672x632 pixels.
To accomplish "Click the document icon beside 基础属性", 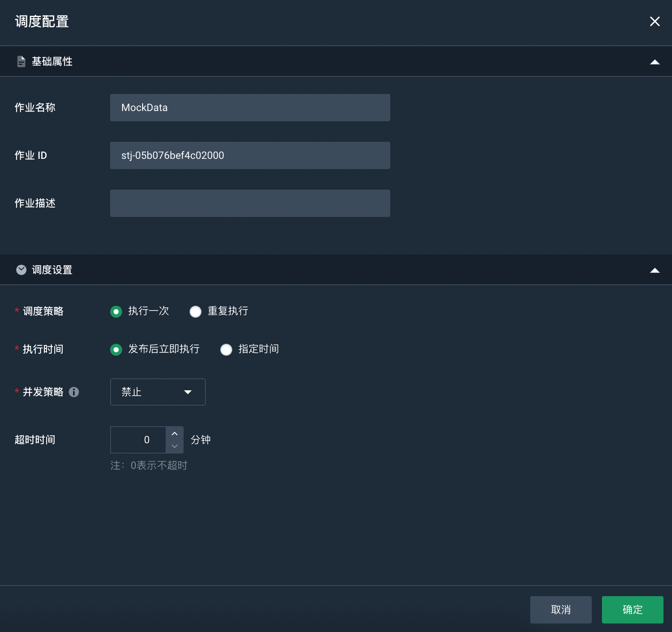I will point(21,61).
